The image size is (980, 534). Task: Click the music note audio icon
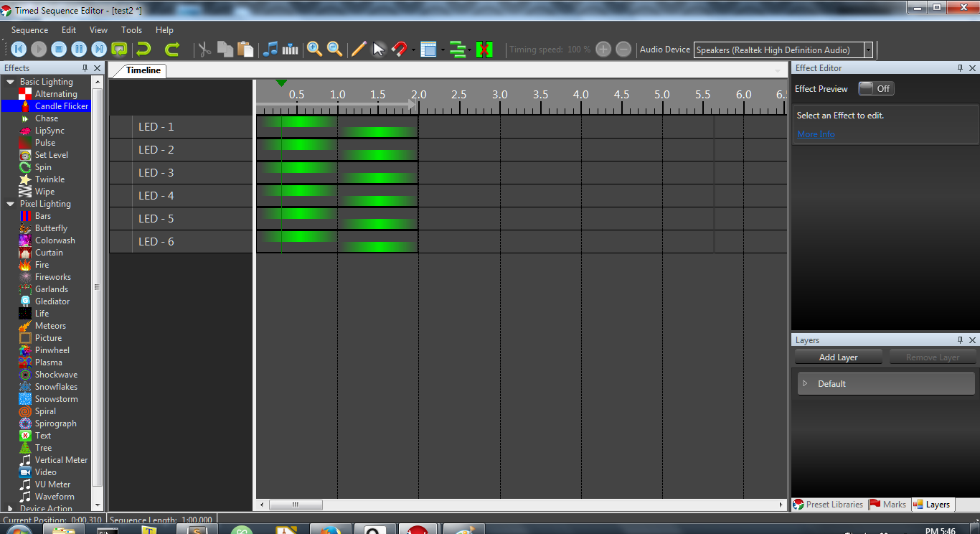coord(270,50)
